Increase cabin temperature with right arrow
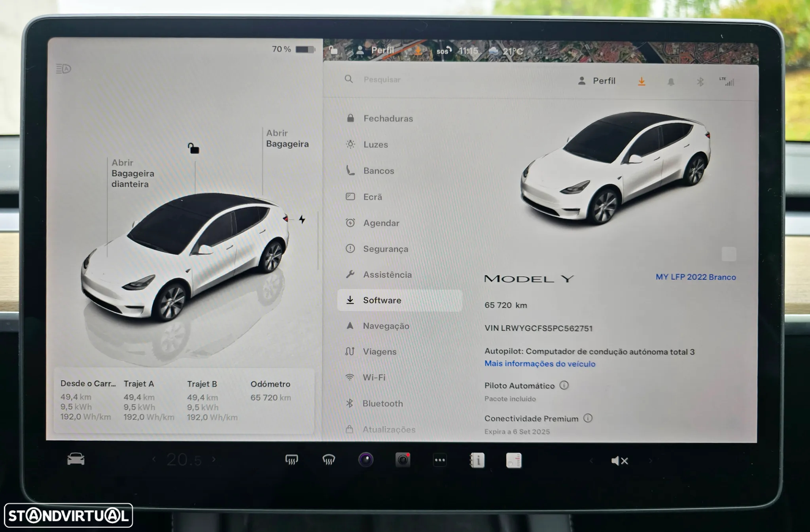This screenshot has height=532, width=810. coord(214,459)
